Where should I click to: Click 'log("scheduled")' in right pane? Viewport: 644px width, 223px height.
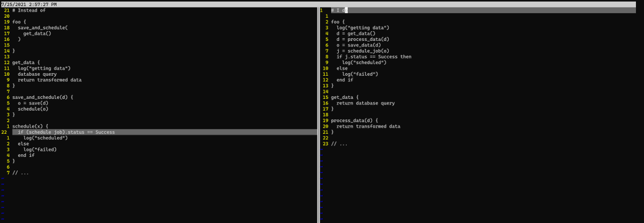(364, 62)
